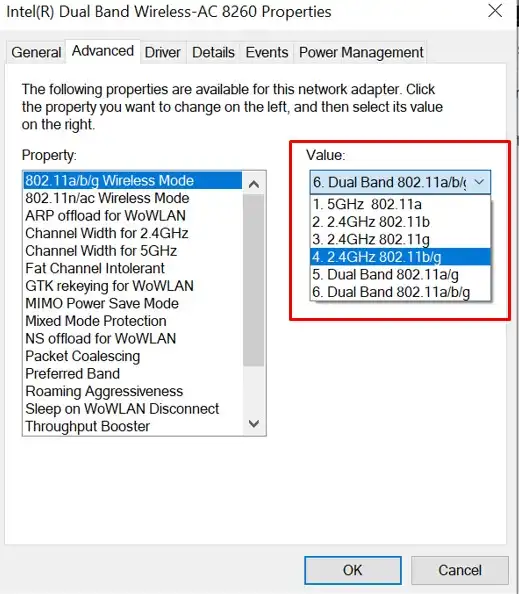This screenshot has height=594, width=519.
Task: Close the Properties dialog window
Action: tap(495, 11)
